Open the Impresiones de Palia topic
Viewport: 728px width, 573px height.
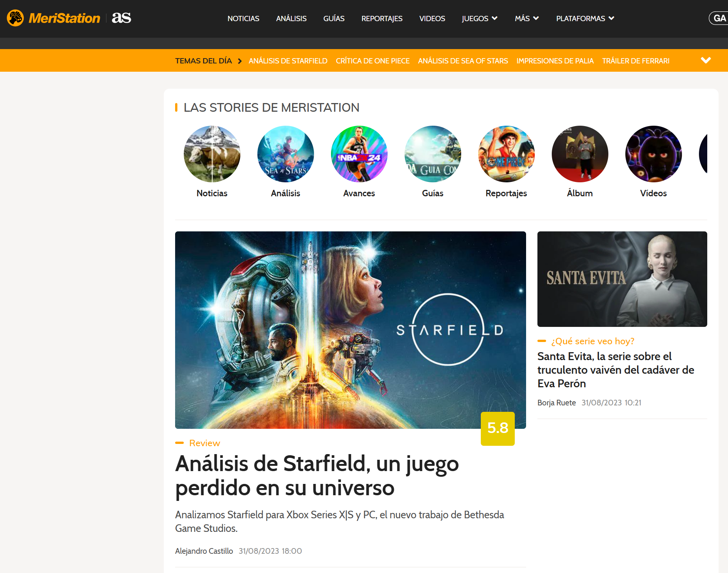click(555, 61)
